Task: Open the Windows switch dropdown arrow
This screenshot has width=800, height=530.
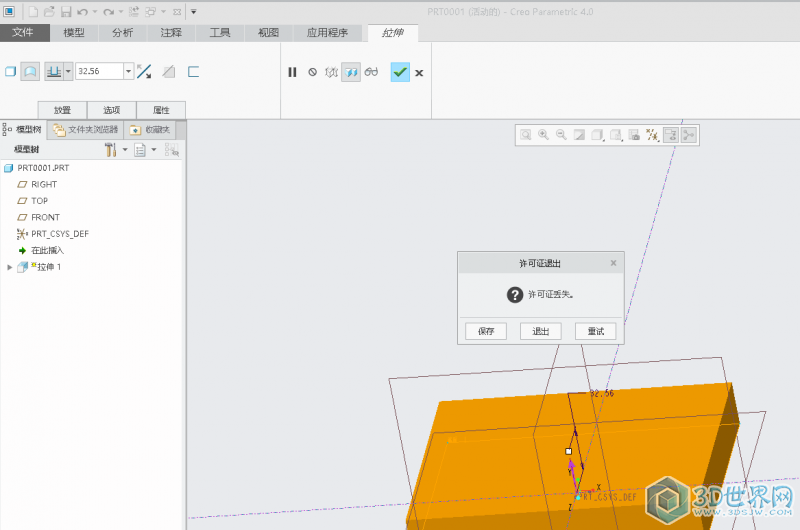Action: click(x=163, y=12)
